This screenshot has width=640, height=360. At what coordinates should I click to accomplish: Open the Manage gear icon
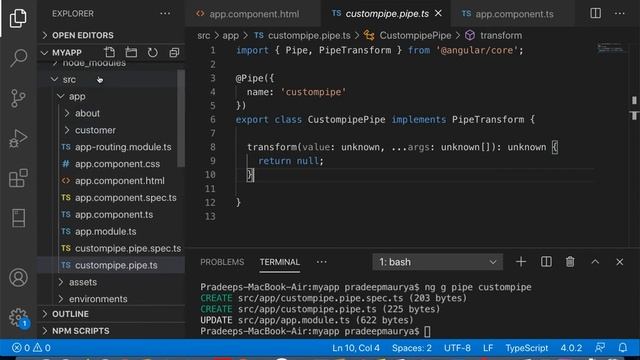(x=18, y=317)
